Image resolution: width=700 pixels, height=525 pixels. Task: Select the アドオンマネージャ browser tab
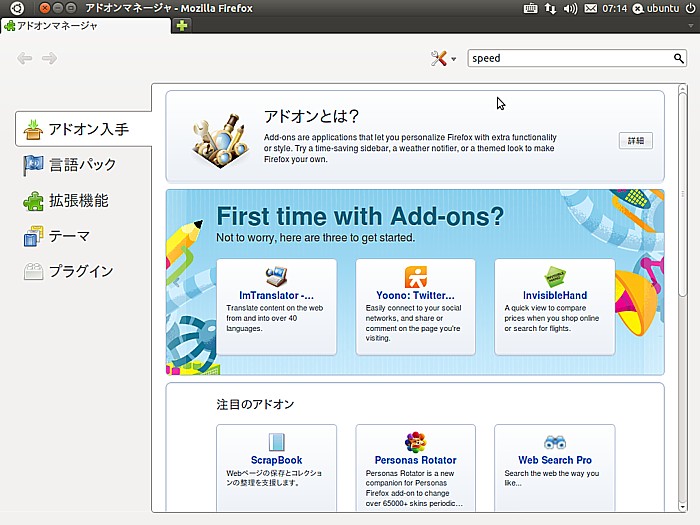tap(85, 26)
